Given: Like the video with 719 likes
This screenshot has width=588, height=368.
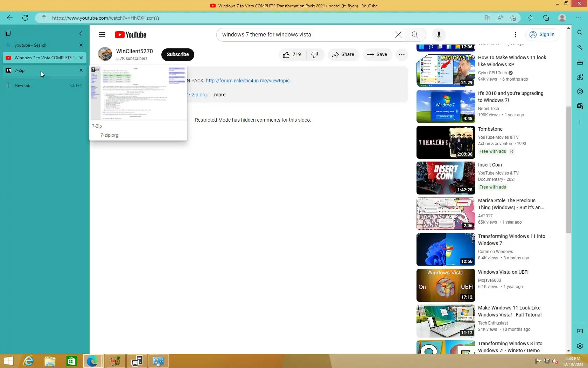Looking at the screenshot, I should click(x=293, y=54).
